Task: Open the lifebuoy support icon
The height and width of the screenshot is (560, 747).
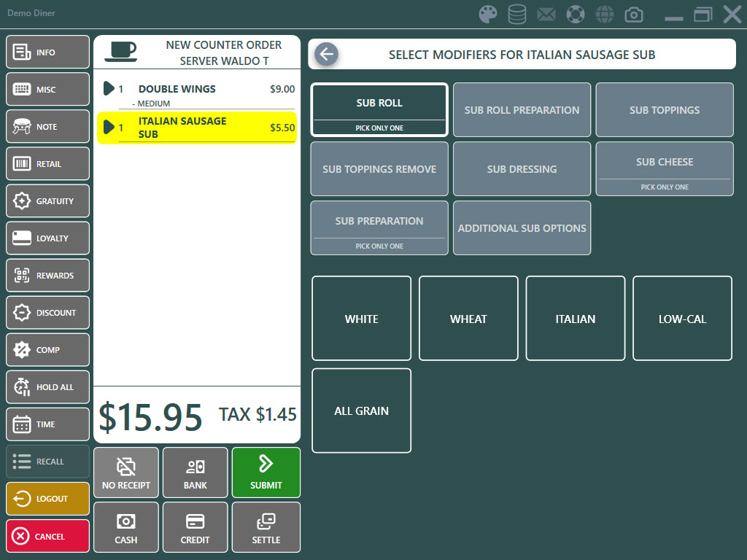Action: point(576,14)
